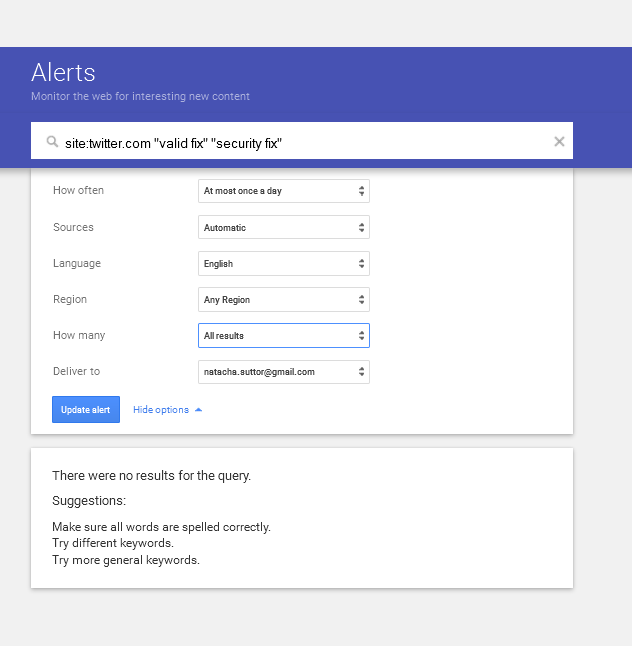632x646 pixels.
Task: Collapse settings via Hide options link
Action: [167, 410]
